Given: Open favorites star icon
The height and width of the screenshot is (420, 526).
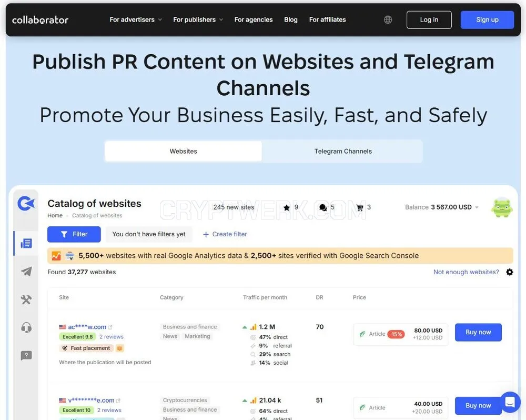Looking at the screenshot, I should [287, 207].
